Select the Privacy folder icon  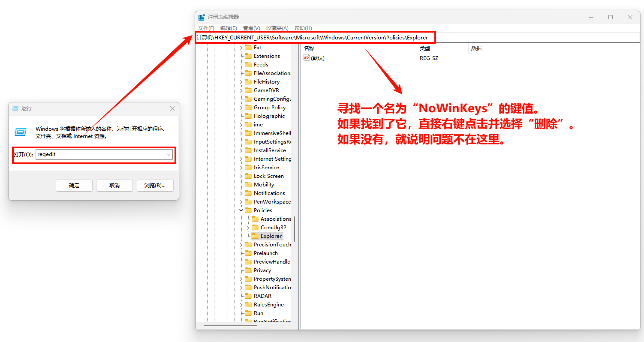(249, 270)
